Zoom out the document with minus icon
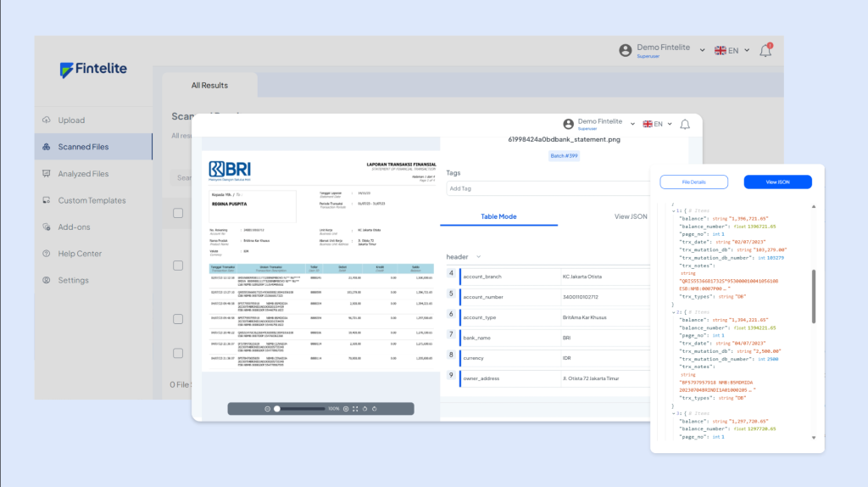Viewport: 868px width, 487px height. tap(267, 408)
